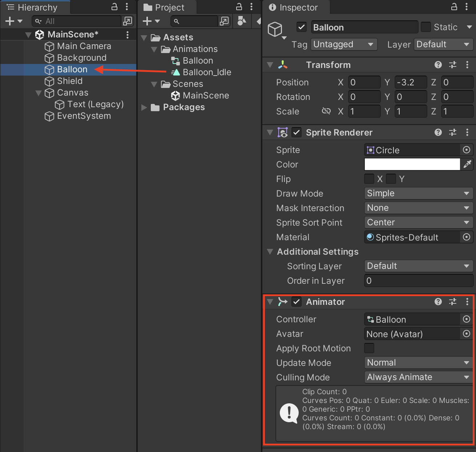Uncheck the Balloon active checkbox

pyautogui.click(x=301, y=27)
